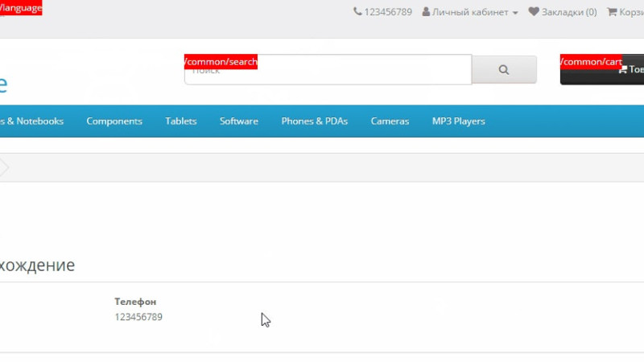The height and width of the screenshot is (362, 644).
Task: Open the black cart button
Action: pos(602,70)
